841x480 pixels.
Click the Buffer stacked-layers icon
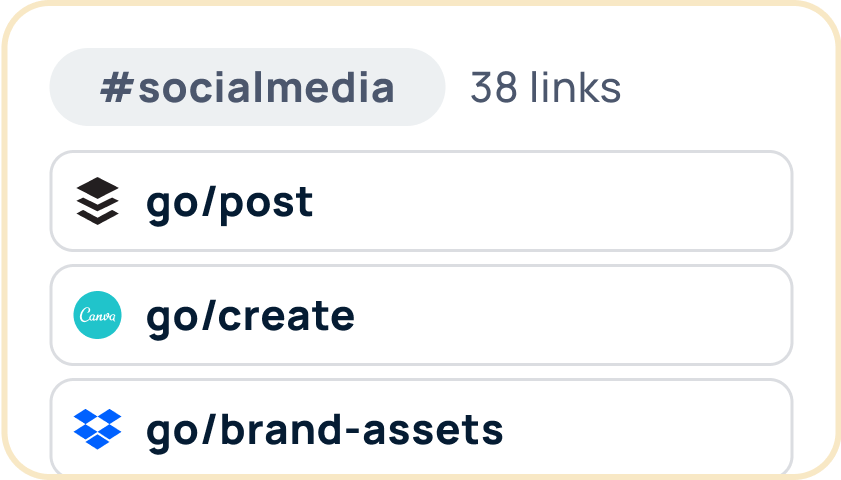coord(97,202)
